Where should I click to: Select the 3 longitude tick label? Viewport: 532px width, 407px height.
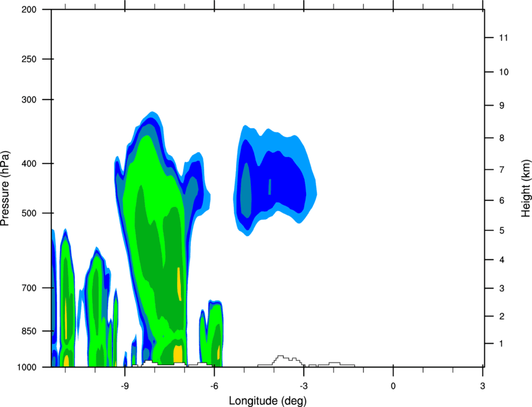(483, 386)
